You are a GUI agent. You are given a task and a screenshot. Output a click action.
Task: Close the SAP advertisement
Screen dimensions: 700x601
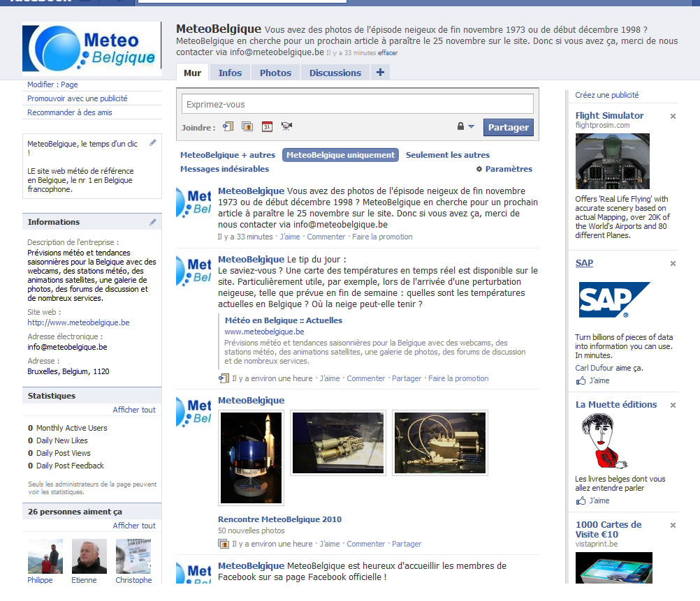point(673,263)
